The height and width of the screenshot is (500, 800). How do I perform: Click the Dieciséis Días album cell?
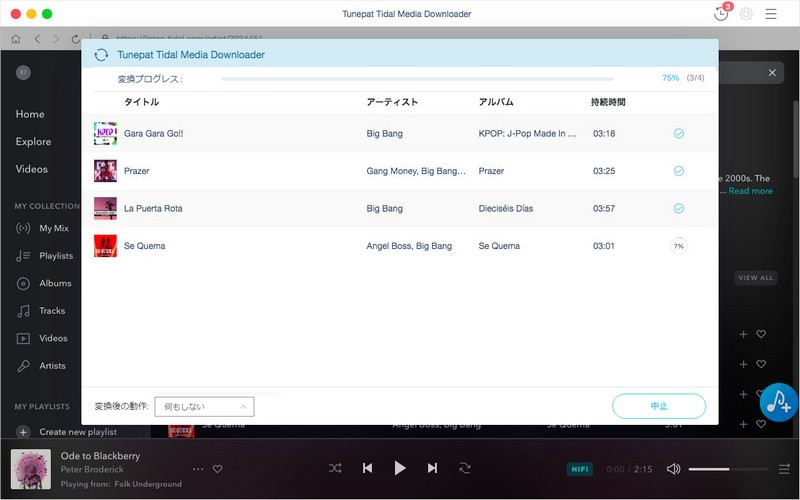(506, 208)
